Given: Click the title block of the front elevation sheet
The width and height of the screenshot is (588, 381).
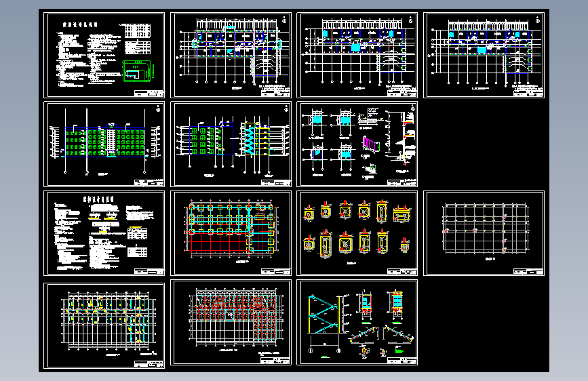Looking at the screenshot, I should point(149,182).
